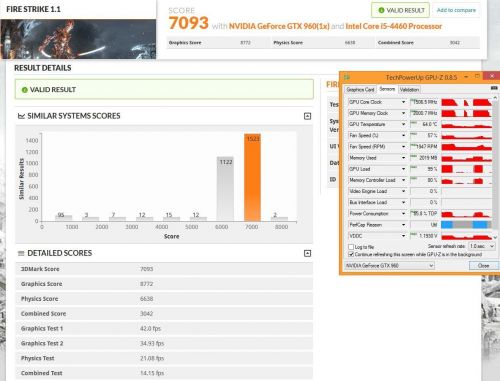Collapse the Detailed Scores section
The image size is (500, 381).
tap(307, 253)
